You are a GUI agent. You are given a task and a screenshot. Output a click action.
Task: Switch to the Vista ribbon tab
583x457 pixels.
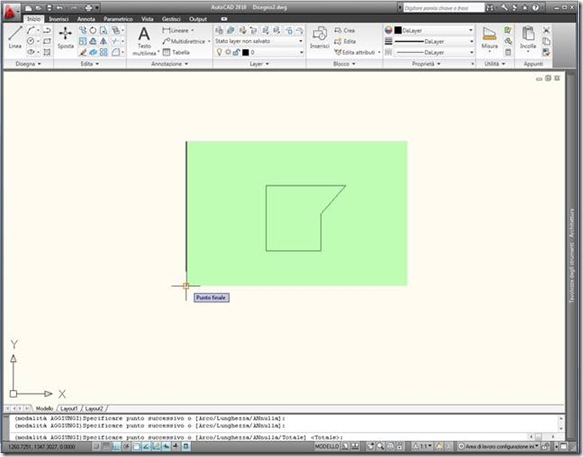click(147, 19)
